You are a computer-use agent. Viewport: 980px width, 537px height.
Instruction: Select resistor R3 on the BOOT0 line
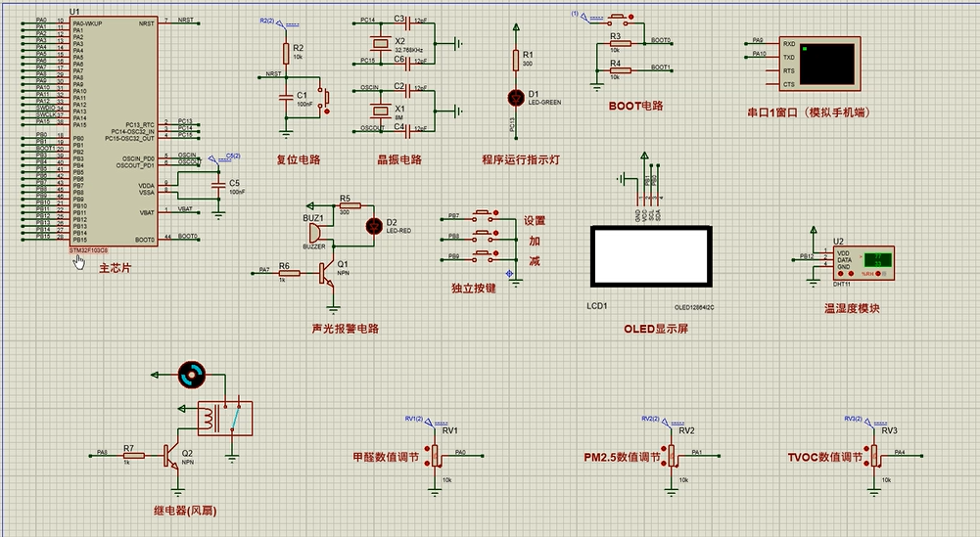(620, 44)
